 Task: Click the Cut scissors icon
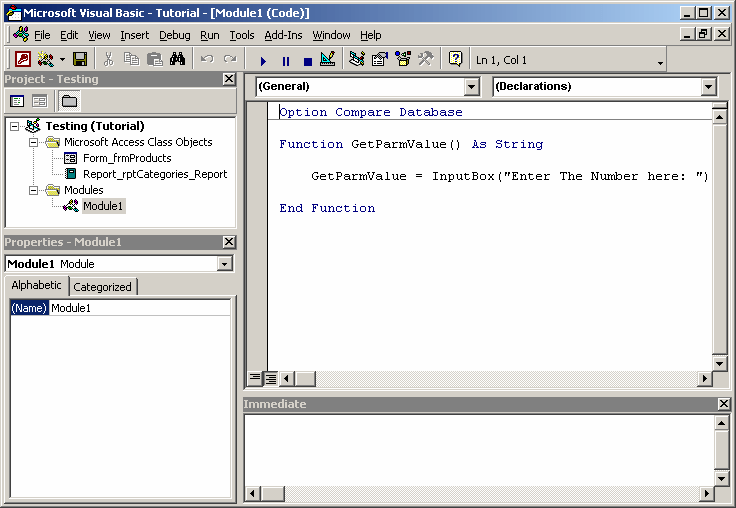[x=108, y=60]
